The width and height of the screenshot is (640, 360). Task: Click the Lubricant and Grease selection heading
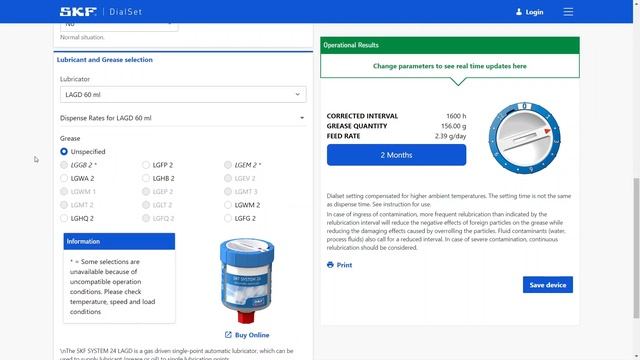point(104,60)
